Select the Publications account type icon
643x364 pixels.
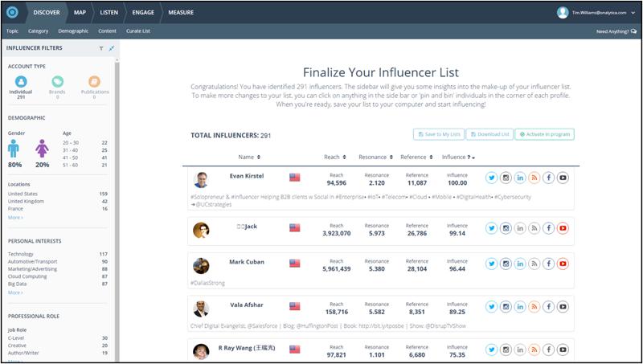(x=94, y=82)
